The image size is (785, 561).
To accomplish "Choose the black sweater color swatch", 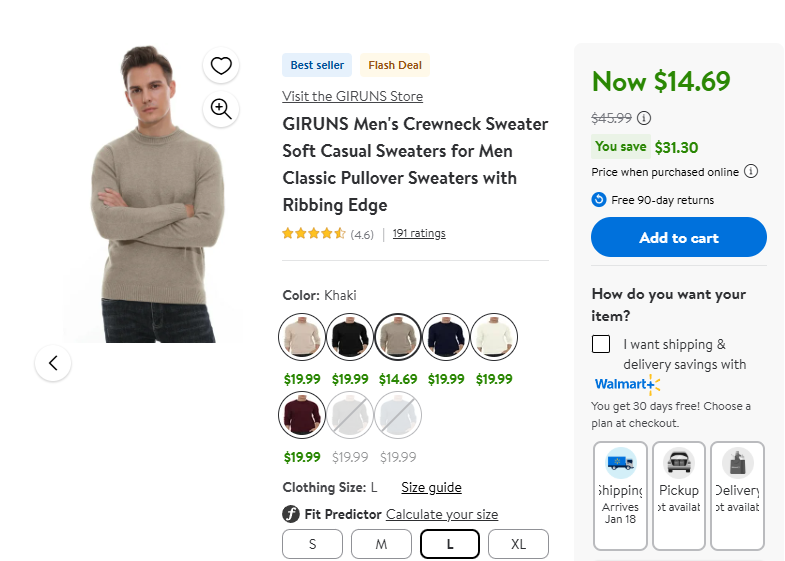I will 350,337.
